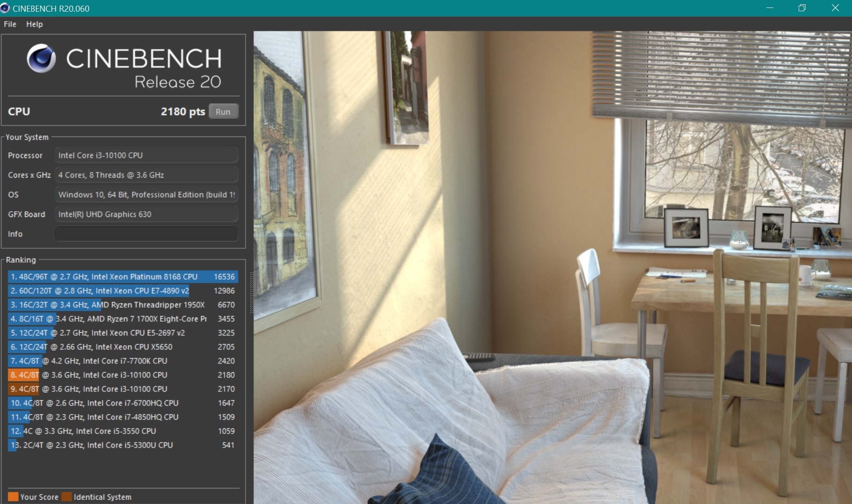Select the Core i5-3550 ranking entry
Viewport: 852px width, 504px height.
point(123,431)
